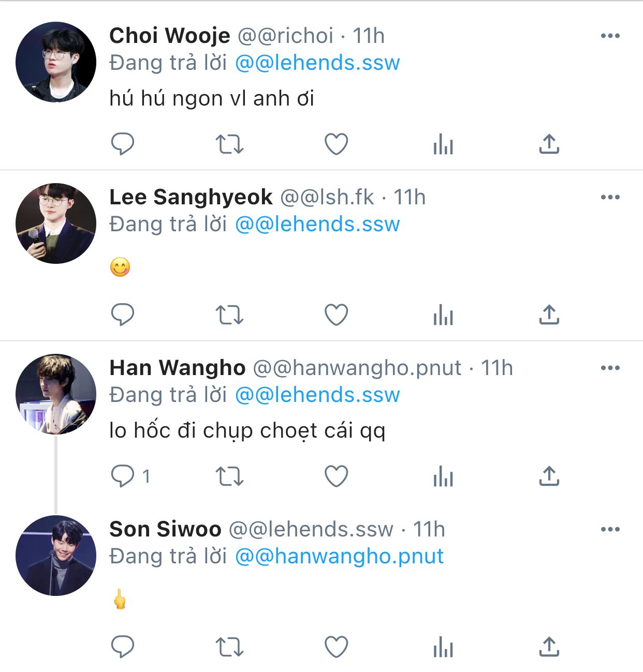Open more options on Han Wangho's tweet
Screen dimensions: 643x672
pyautogui.click(x=610, y=368)
